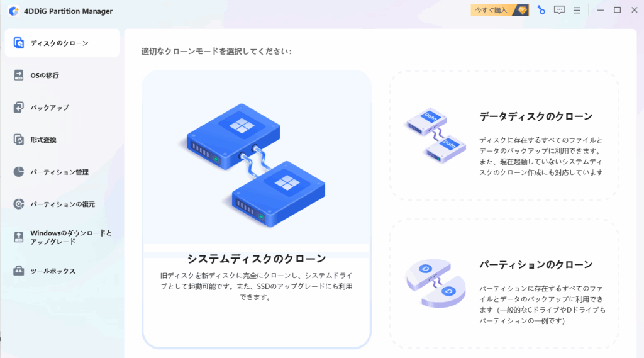Select the パーティションのクローン option
644x358 pixels.
point(504,284)
